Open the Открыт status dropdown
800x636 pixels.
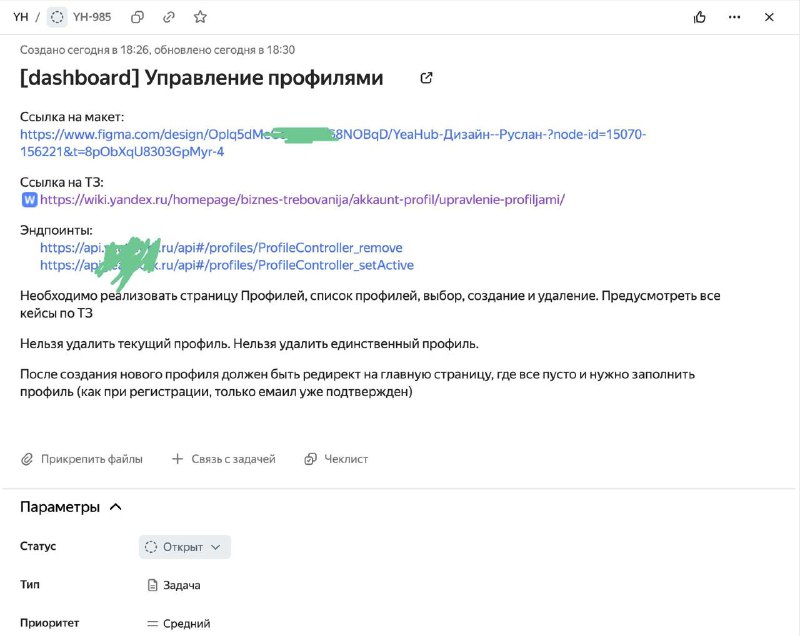(185, 547)
